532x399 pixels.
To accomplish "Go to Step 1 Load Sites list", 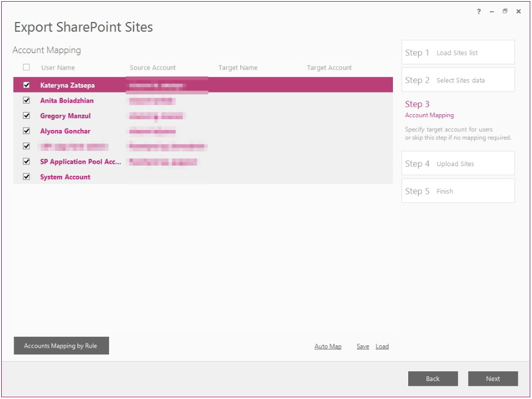I will click(x=458, y=52).
